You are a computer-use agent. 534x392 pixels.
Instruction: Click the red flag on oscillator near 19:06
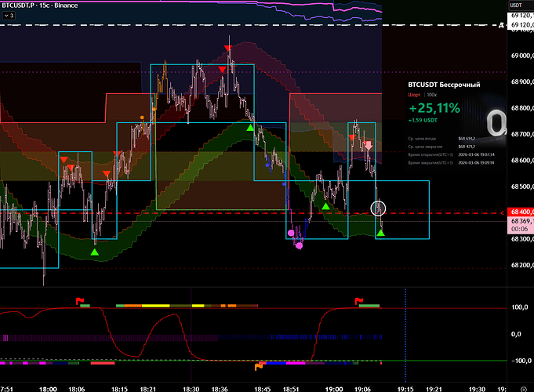pos(360,299)
